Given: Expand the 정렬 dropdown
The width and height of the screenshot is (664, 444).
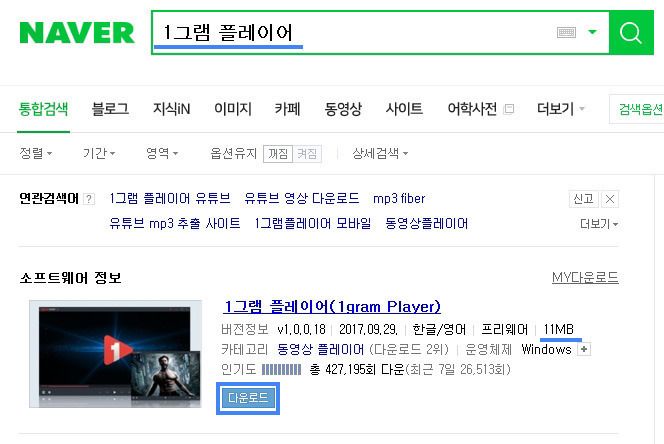Looking at the screenshot, I should coord(36,153).
